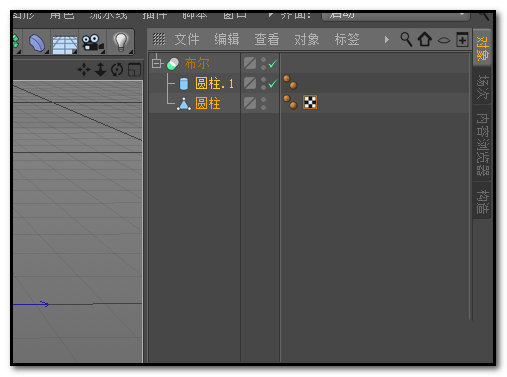The height and width of the screenshot is (377, 507).
Task: Click the phong tag of 圆柱
Action: tap(290, 102)
